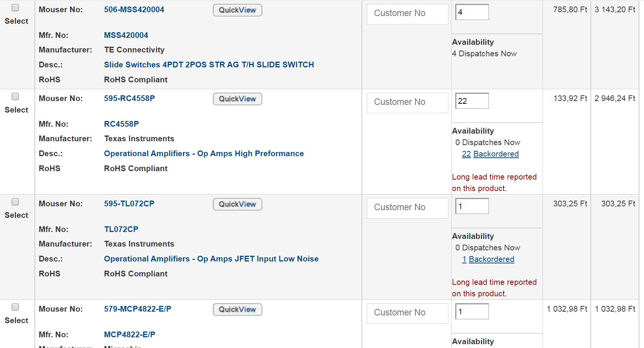The height and width of the screenshot is (348, 644).
Task: Enable the Select checkbox for 595-TL072CP
Action: pyautogui.click(x=15, y=202)
